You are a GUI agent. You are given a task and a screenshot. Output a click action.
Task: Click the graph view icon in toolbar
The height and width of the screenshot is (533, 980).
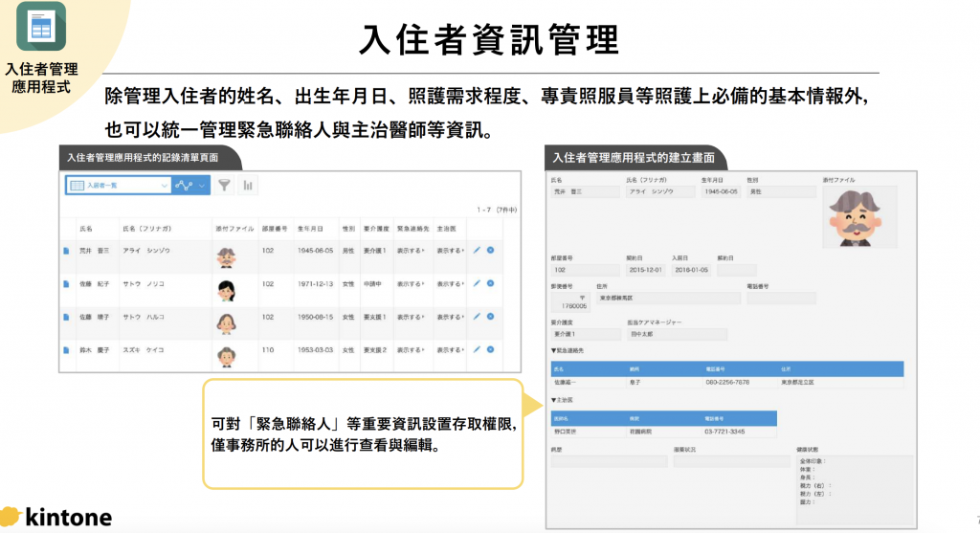184,186
